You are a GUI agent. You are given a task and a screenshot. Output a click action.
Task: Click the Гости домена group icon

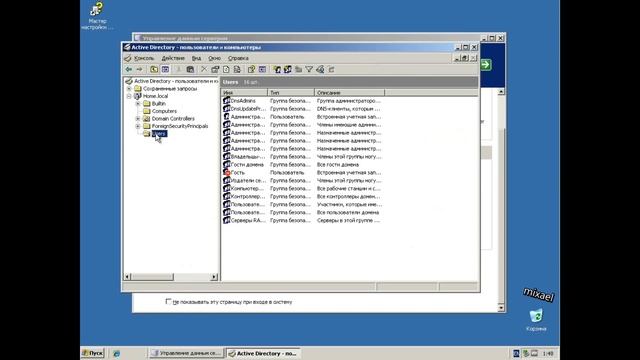pyautogui.click(x=227, y=164)
